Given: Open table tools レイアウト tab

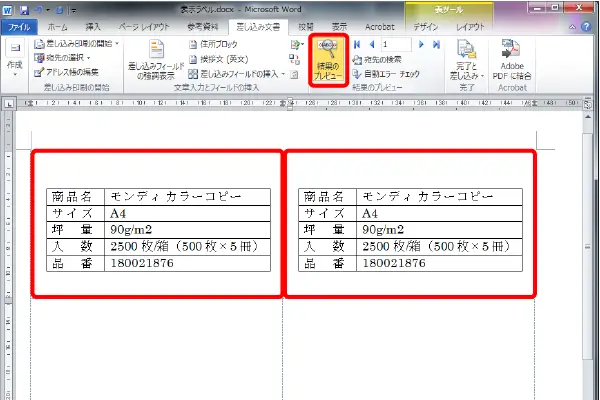Looking at the screenshot, I should (x=470, y=27).
